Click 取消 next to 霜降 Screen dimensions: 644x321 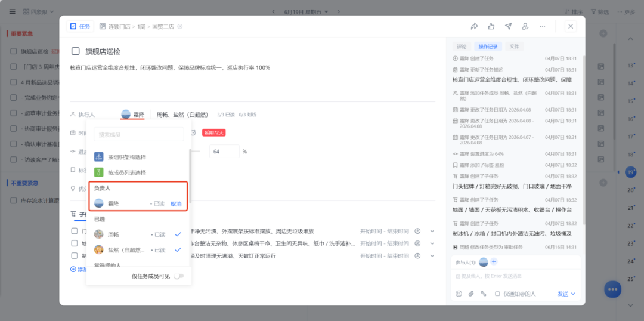pyautogui.click(x=176, y=204)
